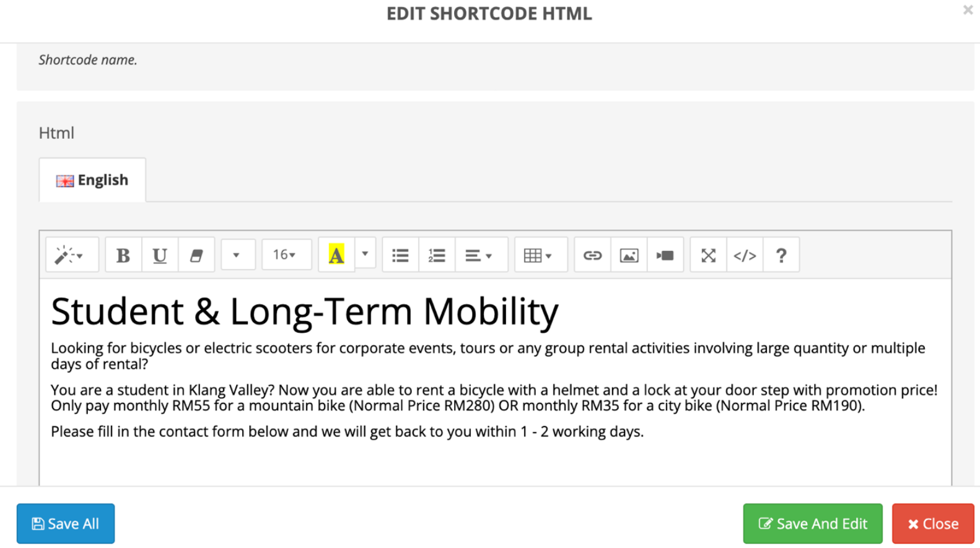Click the Student & Long-Term Mobility heading text
This screenshot has width=980, height=548.
point(304,311)
